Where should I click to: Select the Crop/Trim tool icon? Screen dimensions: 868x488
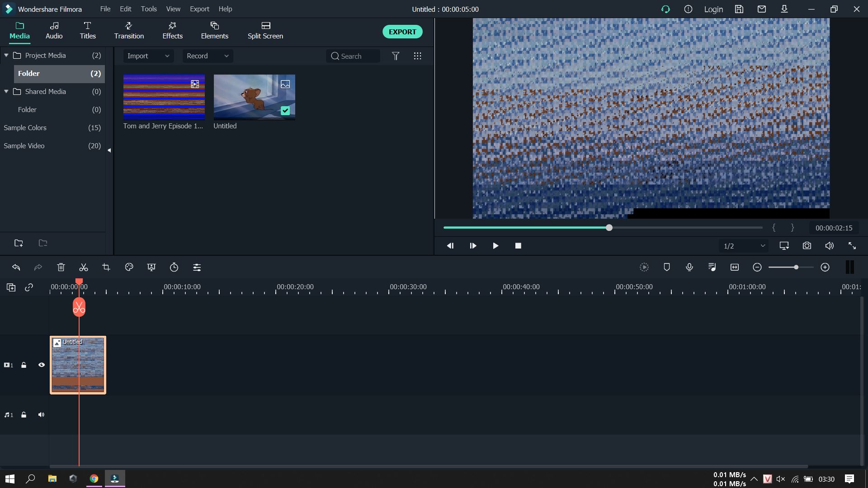(x=106, y=267)
